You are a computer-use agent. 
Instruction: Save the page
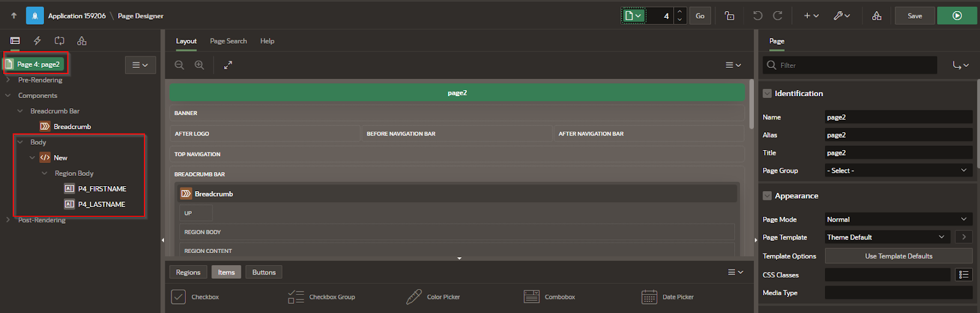pyautogui.click(x=914, y=16)
